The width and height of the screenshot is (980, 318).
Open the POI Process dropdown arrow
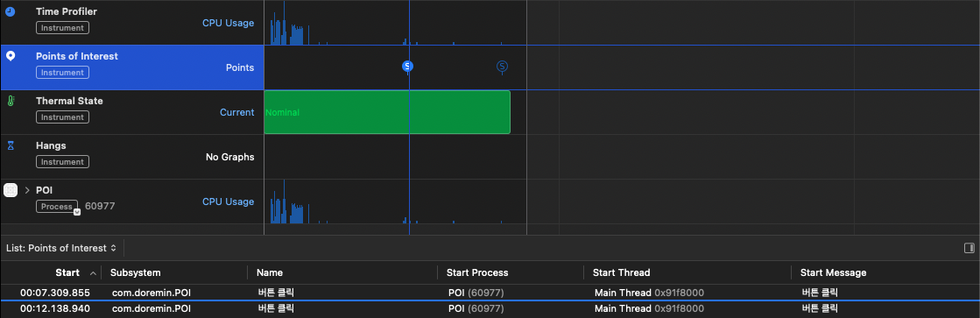[77, 212]
